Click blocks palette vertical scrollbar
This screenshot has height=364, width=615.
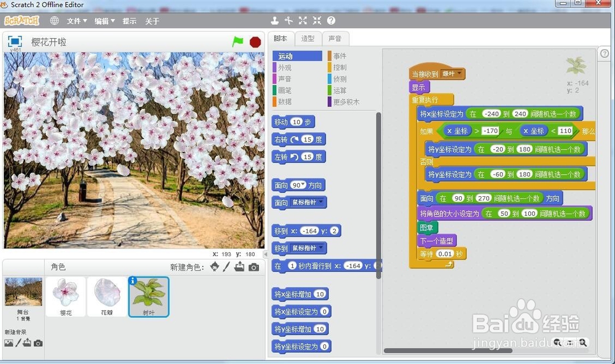tap(378, 196)
